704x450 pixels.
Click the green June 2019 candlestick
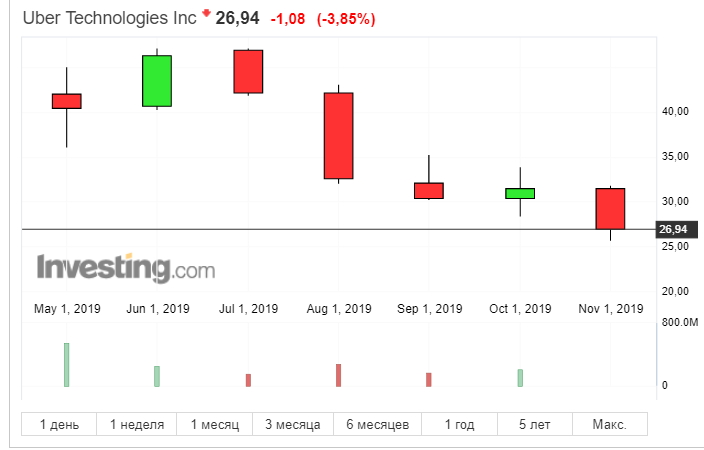click(x=157, y=80)
